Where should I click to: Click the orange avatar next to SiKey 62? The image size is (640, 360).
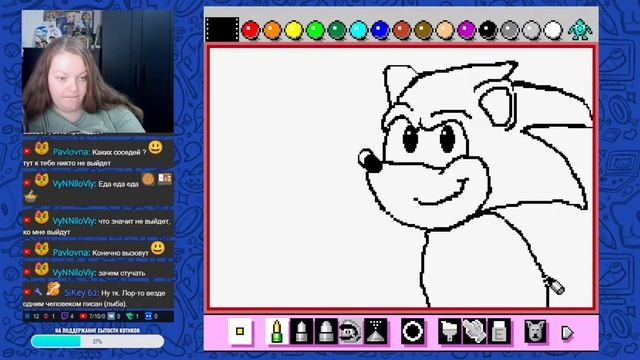(x=53, y=289)
